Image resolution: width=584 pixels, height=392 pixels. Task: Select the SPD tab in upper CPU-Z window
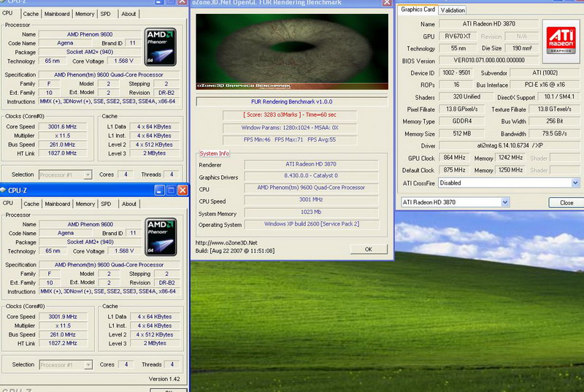coord(106,14)
